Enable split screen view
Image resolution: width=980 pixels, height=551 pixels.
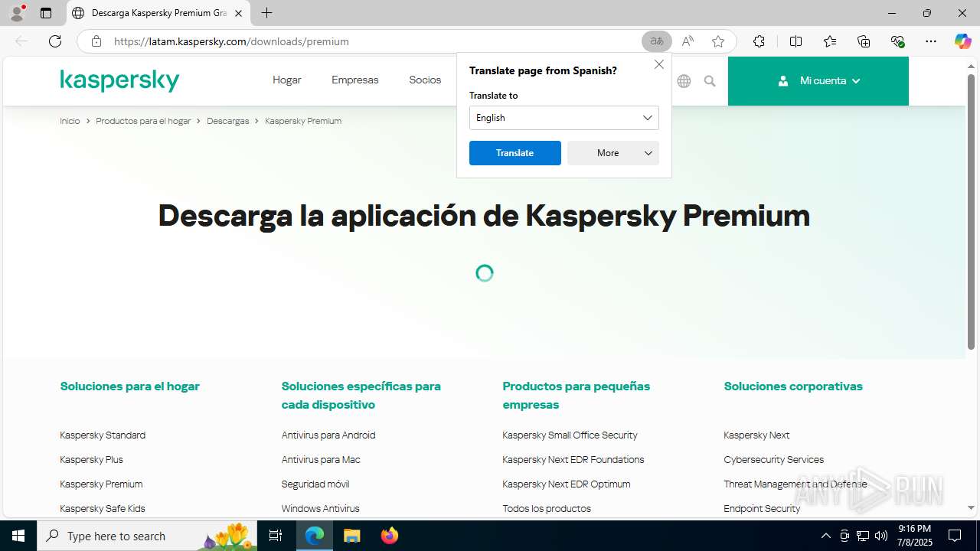coord(795,41)
